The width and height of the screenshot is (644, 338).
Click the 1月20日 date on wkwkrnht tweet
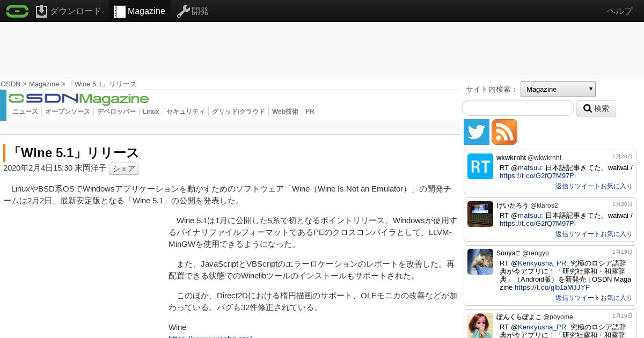point(623,157)
